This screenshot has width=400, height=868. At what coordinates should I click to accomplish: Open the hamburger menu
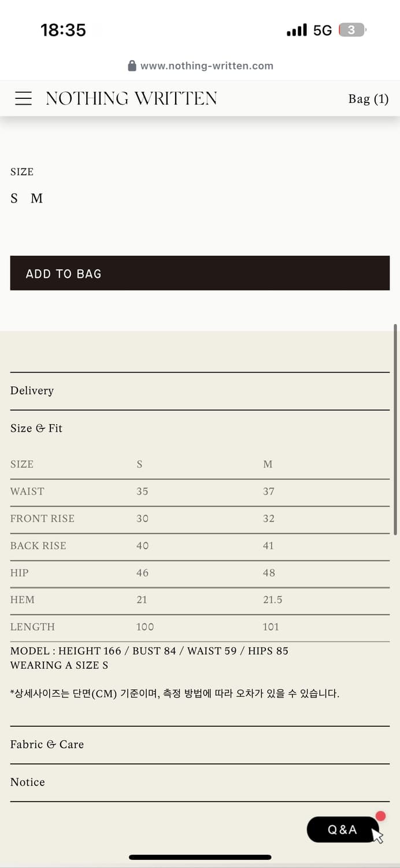click(x=23, y=98)
